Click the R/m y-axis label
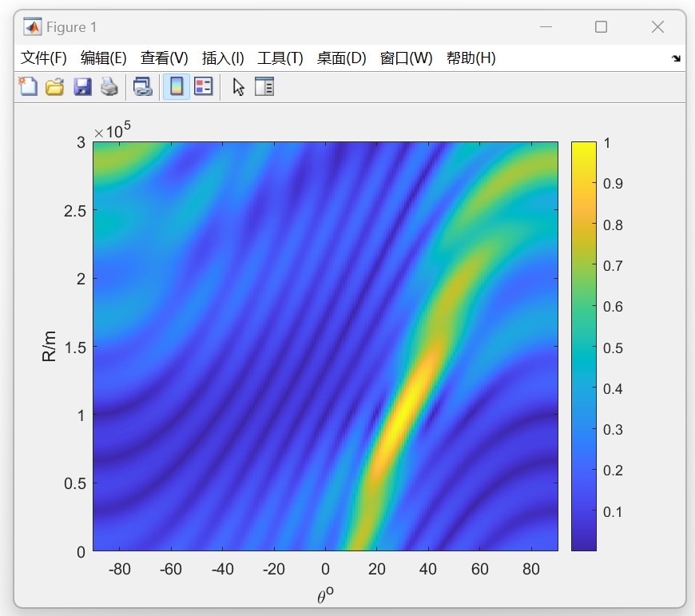The image size is (695, 616). pyautogui.click(x=50, y=346)
